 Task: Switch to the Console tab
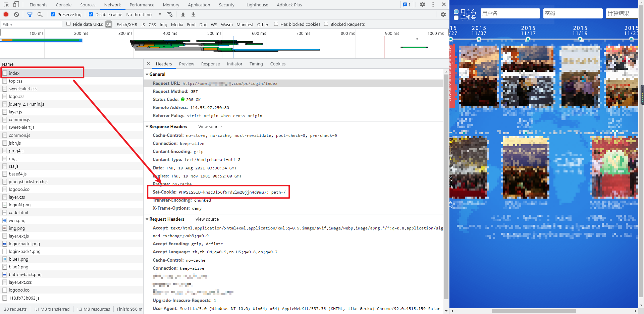click(x=64, y=5)
